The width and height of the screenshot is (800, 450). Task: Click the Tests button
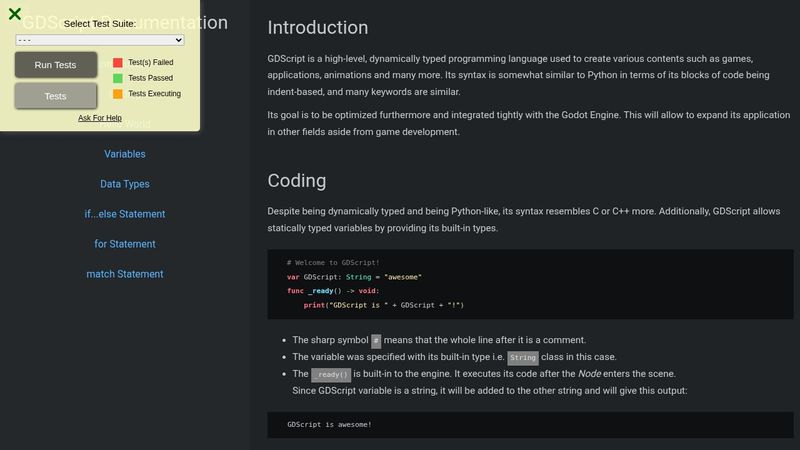point(55,96)
